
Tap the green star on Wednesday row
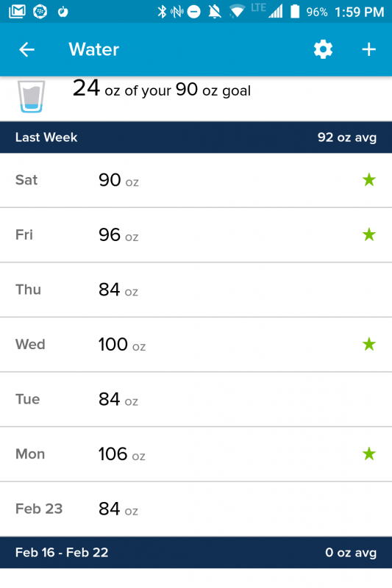(x=369, y=344)
